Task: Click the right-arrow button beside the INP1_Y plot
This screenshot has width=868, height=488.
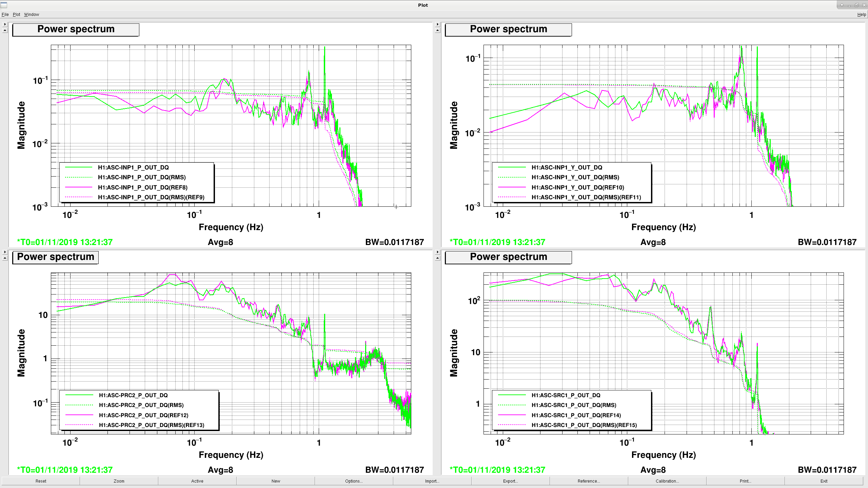Action: [437, 24]
